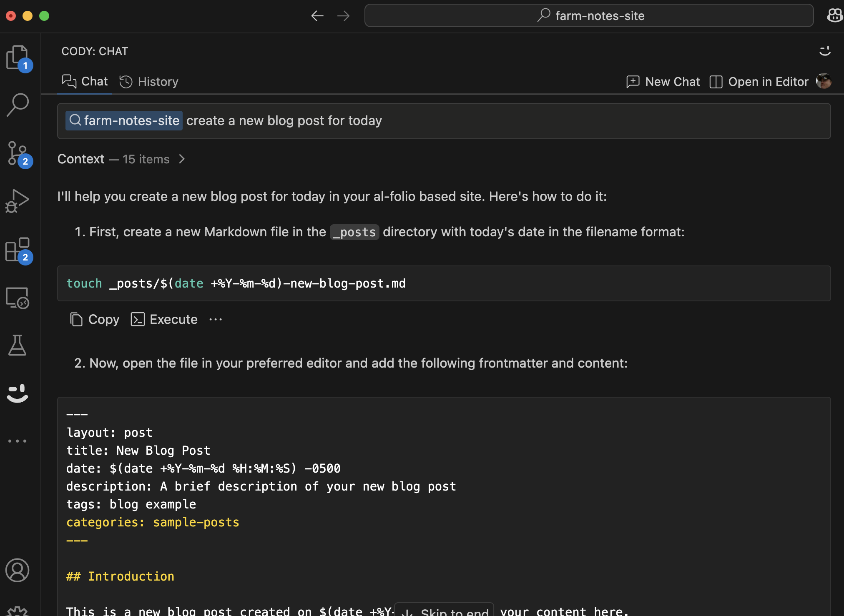Click the date frontmatter line with -0500

(203, 468)
